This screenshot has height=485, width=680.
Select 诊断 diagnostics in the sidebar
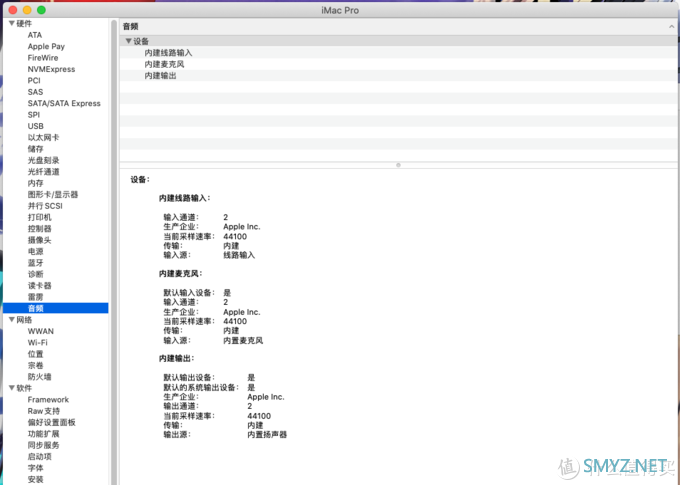pos(36,274)
